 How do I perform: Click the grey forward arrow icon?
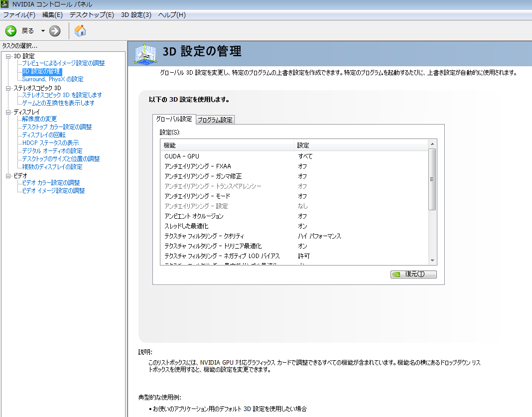55,31
